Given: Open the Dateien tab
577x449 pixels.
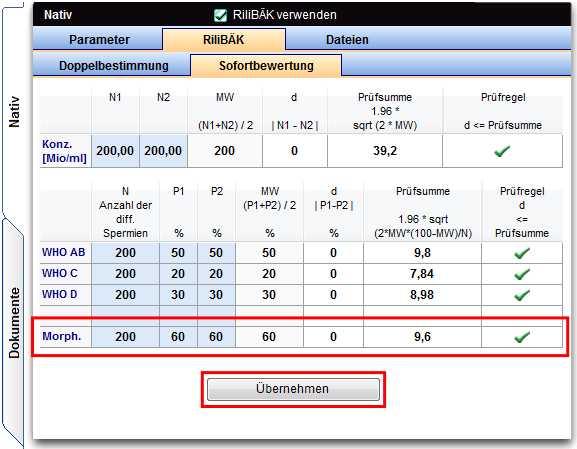Looking at the screenshot, I should point(347,39).
